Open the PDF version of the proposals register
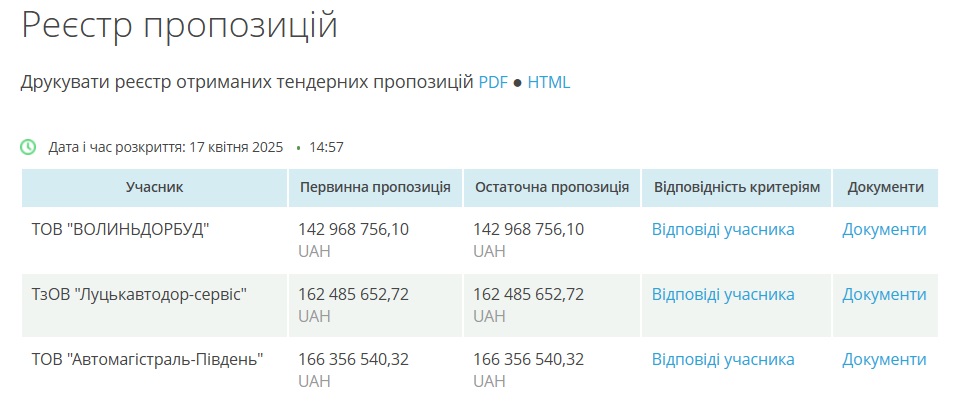955x404 pixels. tap(493, 82)
